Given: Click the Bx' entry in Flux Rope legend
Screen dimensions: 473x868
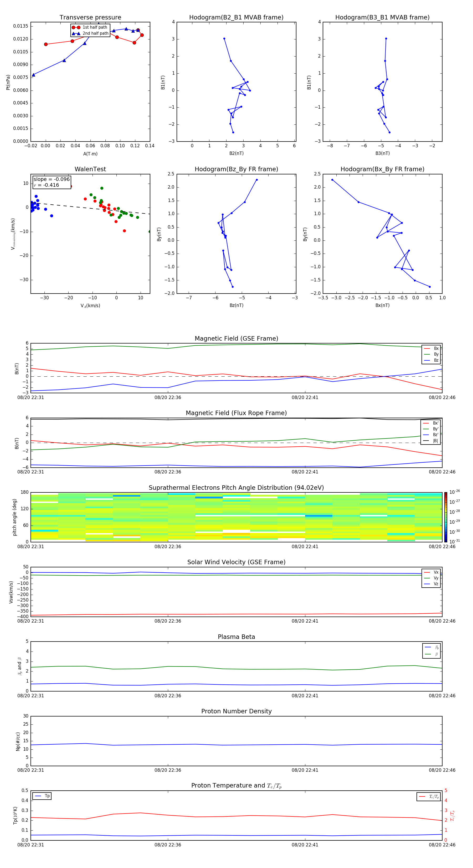Looking at the screenshot, I should [x=431, y=423].
